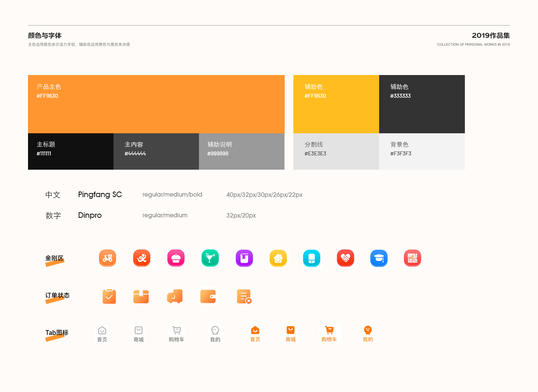The image size is (538, 392).
Task: Click the regular/medium text in Dinpro row
Action: point(165,215)
